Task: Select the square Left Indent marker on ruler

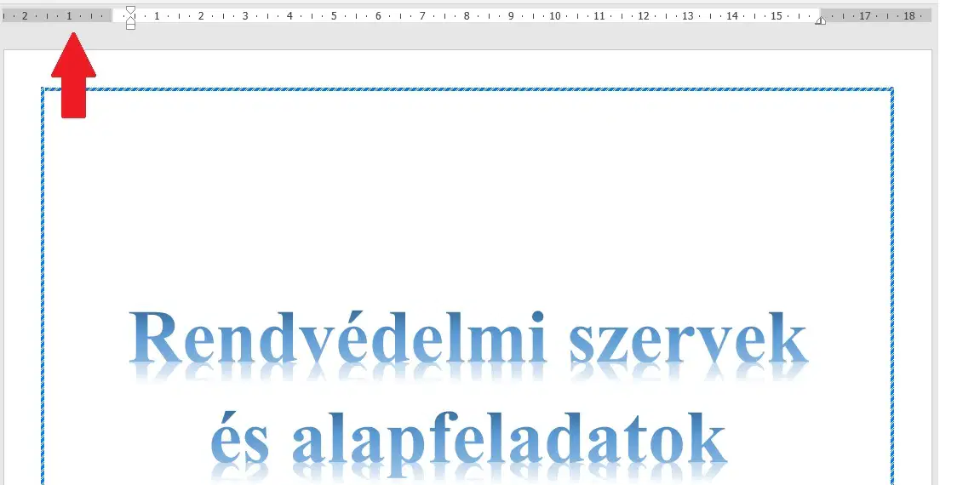Action: (130, 26)
